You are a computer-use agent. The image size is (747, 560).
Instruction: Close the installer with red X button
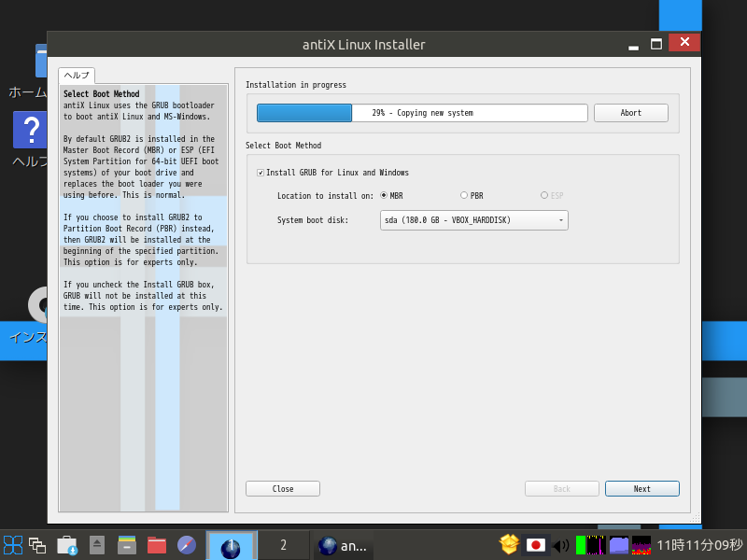coord(684,42)
